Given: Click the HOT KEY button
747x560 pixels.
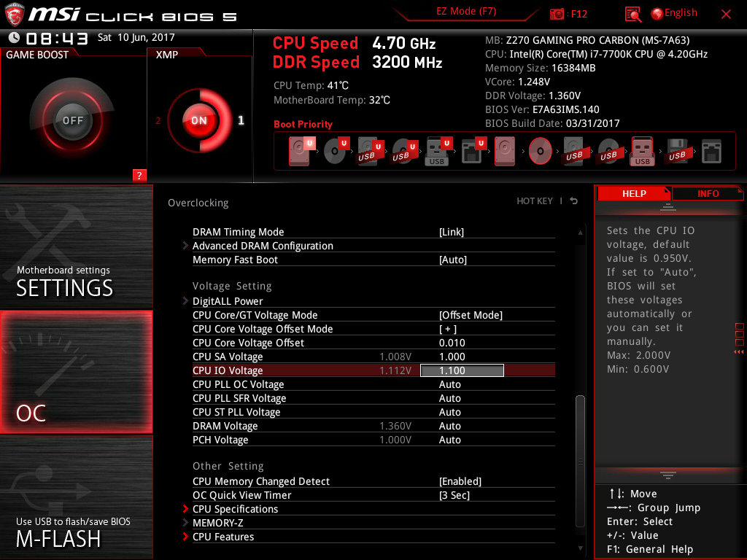Looking at the screenshot, I should tap(535, 201).
